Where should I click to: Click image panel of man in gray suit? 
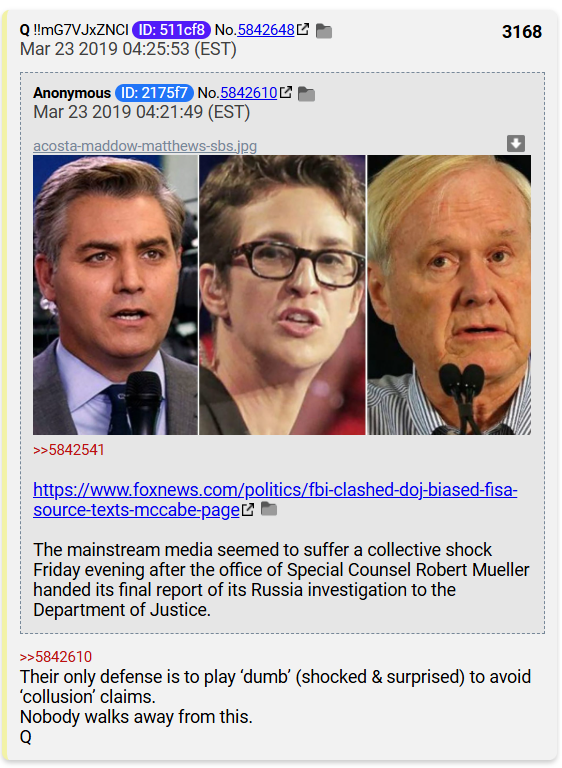click(x=115, y=295)
